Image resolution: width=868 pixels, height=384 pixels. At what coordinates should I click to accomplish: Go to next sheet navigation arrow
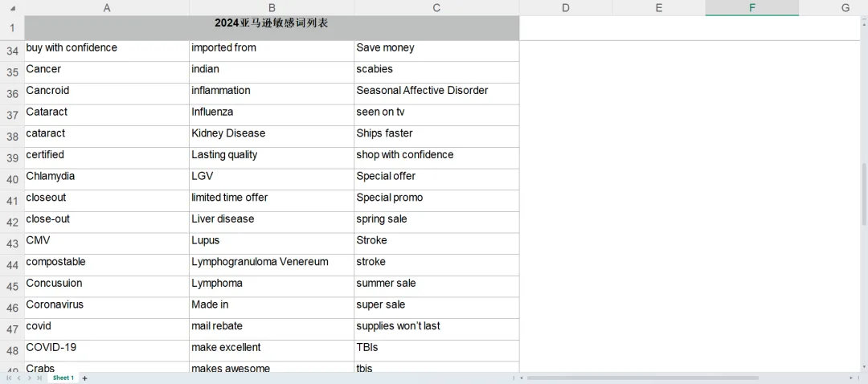pyautogui.click(x=29, y=378)
